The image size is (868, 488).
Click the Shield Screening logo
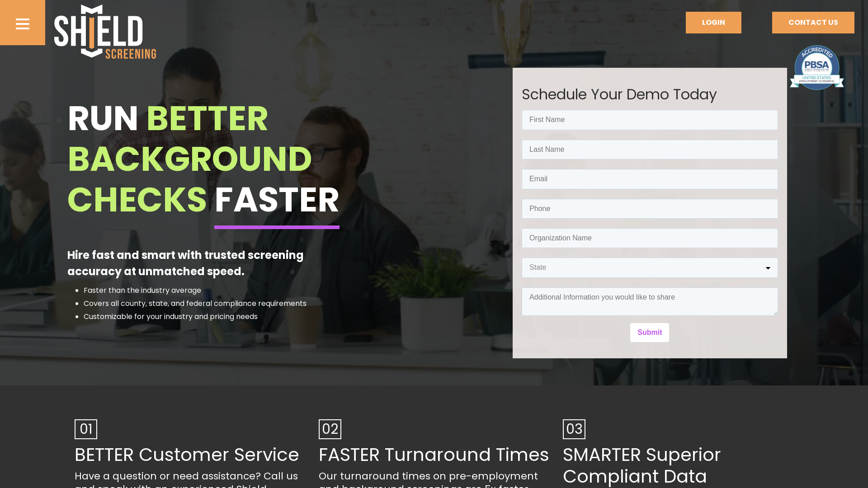click(x=105, y=32)
